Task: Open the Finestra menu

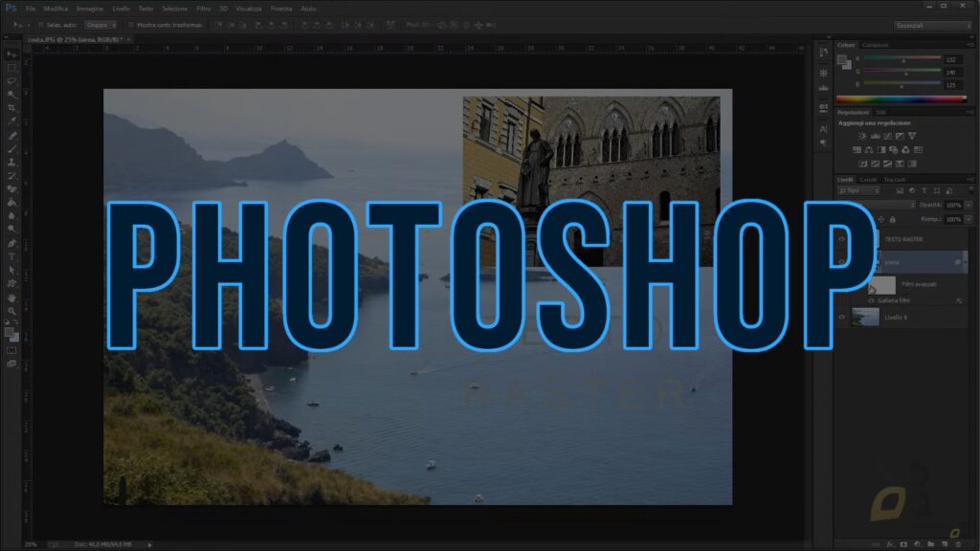Action: (281, 9)
